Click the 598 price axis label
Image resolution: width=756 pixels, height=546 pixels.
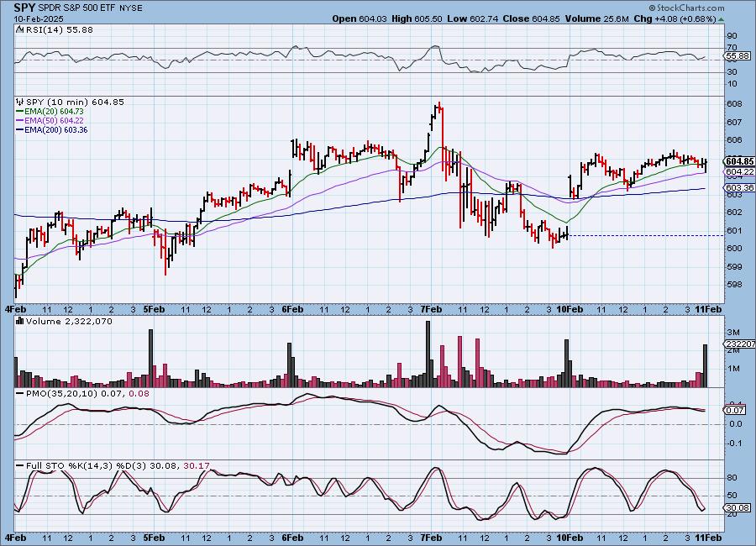(x=734, y=285)
